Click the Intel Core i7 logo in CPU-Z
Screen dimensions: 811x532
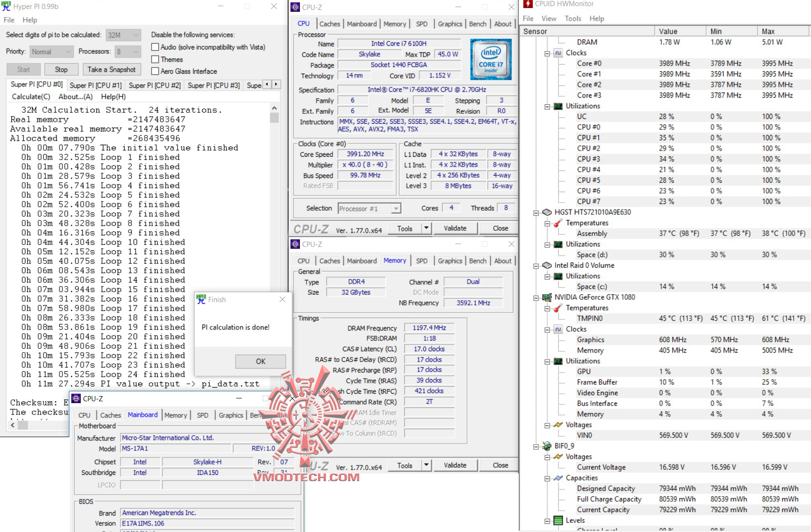pos(490,59)
